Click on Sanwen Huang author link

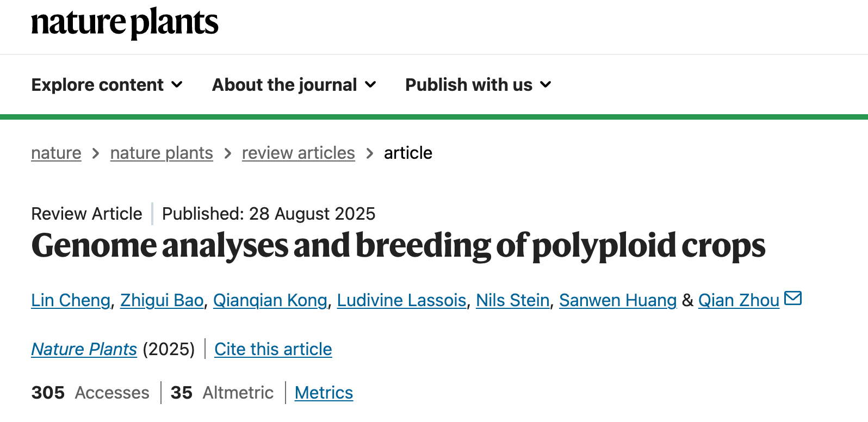pos(617,300)
